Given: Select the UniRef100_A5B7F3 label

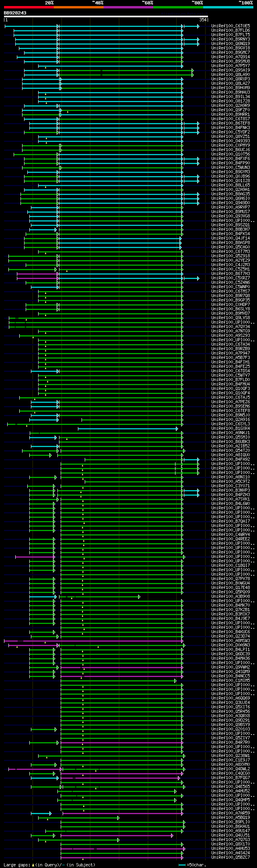Looking at the screenshot, I should coord(230,357).
